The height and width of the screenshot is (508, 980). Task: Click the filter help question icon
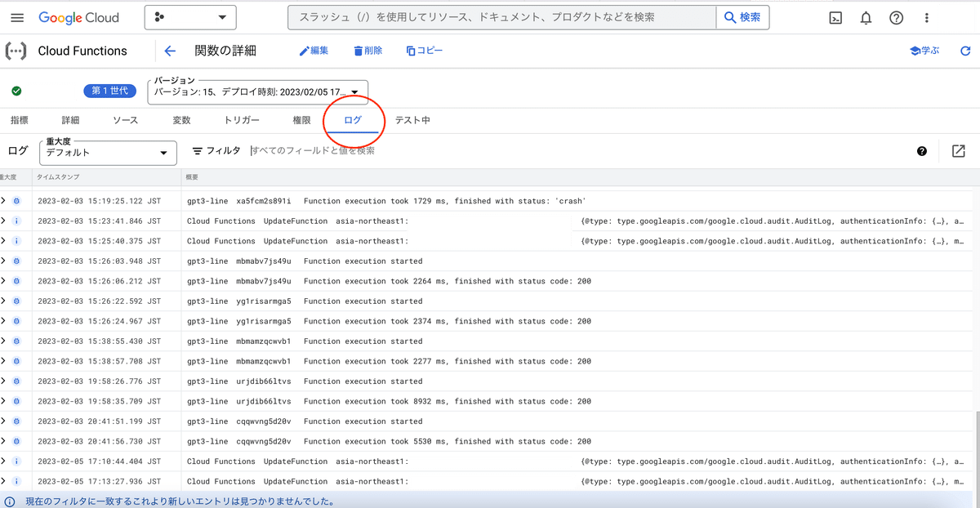[x=922, y=151]
